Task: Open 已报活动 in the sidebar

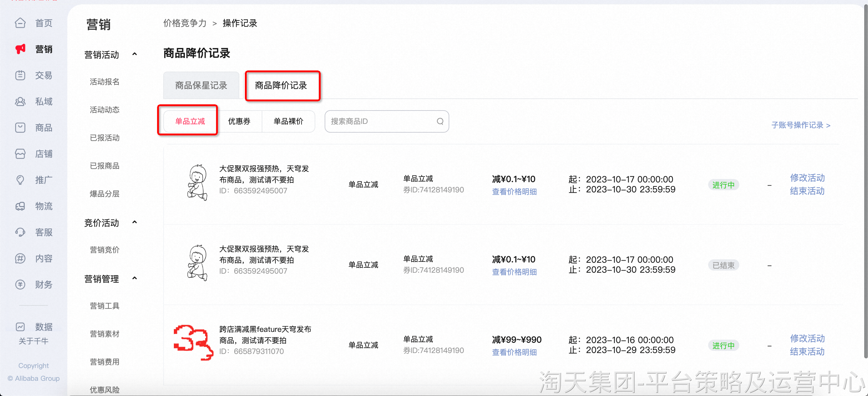Action: click(x=105, y=138)
